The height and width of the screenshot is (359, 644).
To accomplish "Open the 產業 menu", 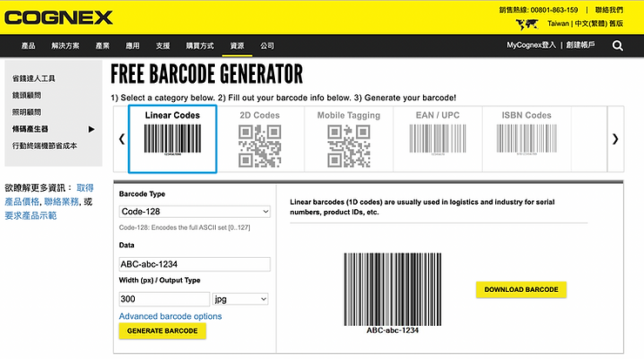I will [103, 45].
